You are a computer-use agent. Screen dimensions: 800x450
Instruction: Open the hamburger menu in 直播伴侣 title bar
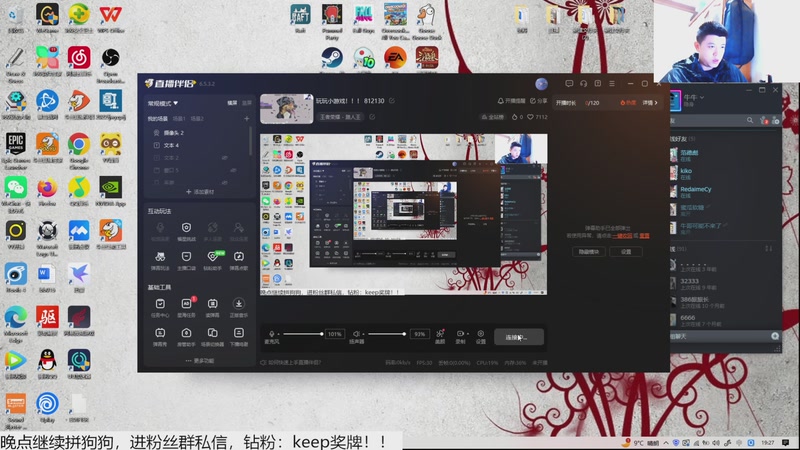point(612,84)
